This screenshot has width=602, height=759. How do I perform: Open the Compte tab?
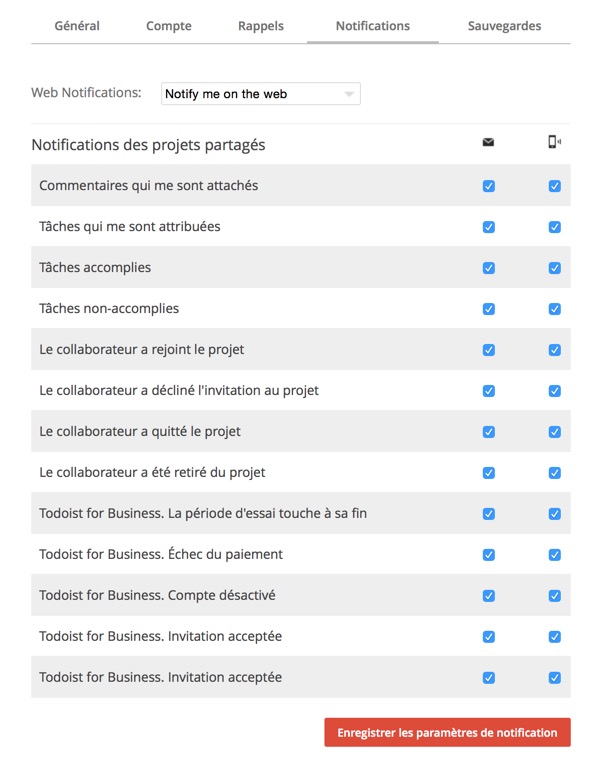(x=169, y=26)
